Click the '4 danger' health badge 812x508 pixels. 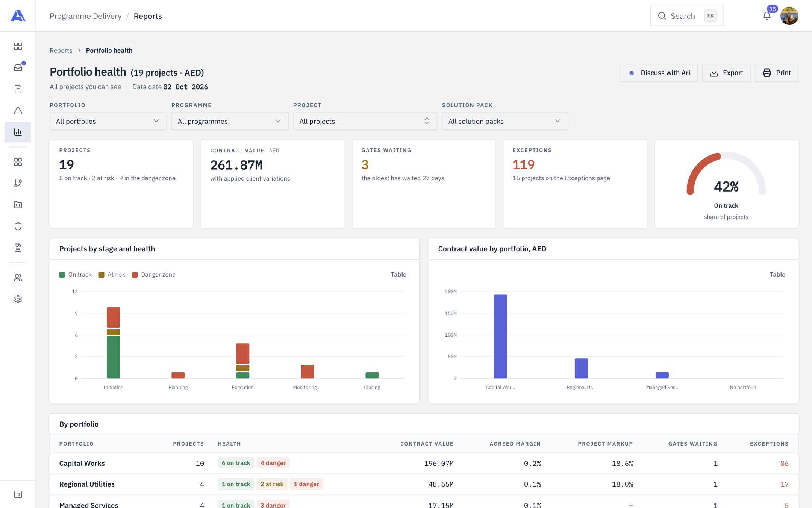point(273,463)
